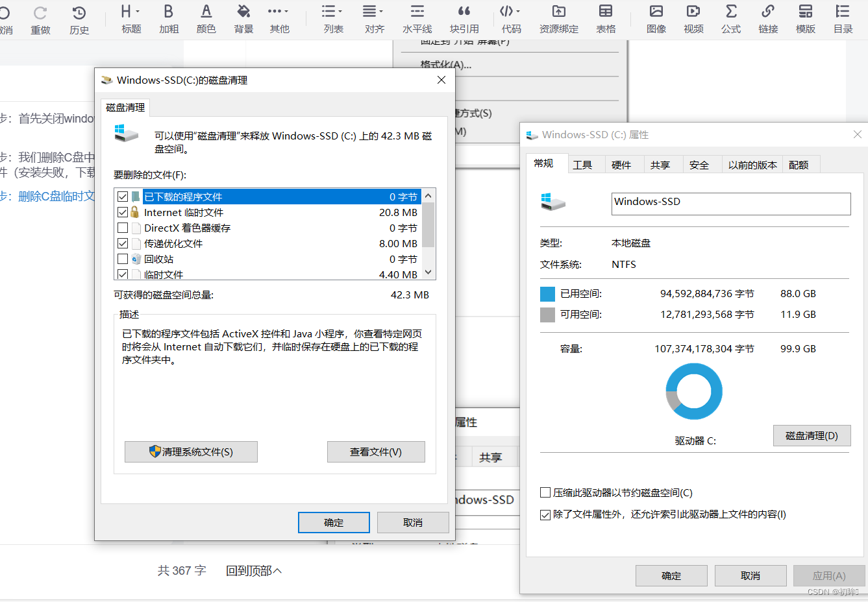Uncheck 允许索引此驱动器上文件的内容 checkbox

(545, 514)
